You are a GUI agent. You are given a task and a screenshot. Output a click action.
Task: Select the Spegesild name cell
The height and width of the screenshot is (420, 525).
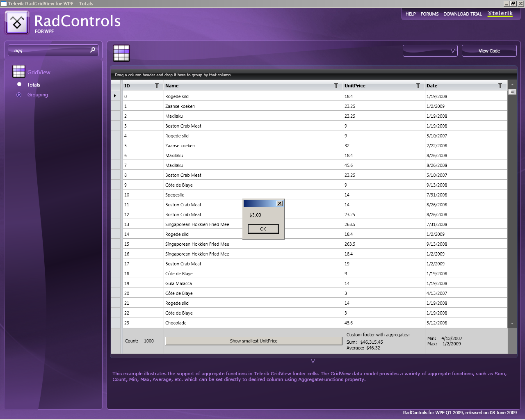(x=253, y=195)
